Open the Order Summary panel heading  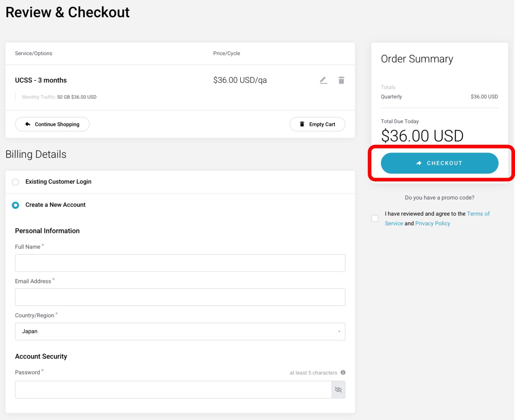tap(417, 59)
